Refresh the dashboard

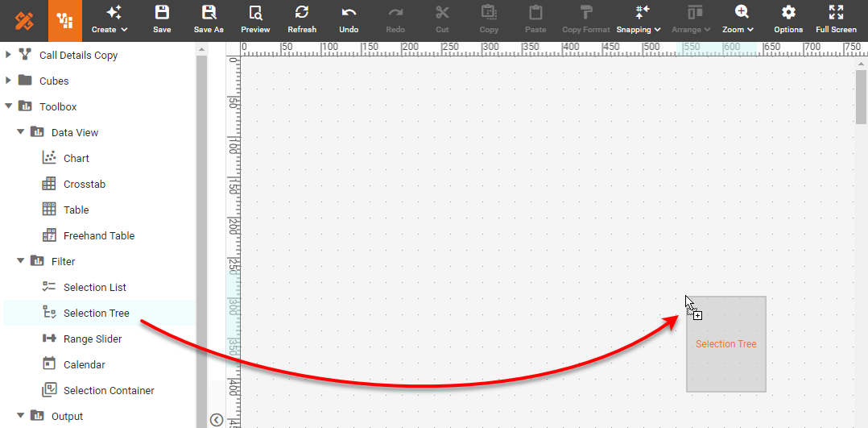[x=302, y=20]
